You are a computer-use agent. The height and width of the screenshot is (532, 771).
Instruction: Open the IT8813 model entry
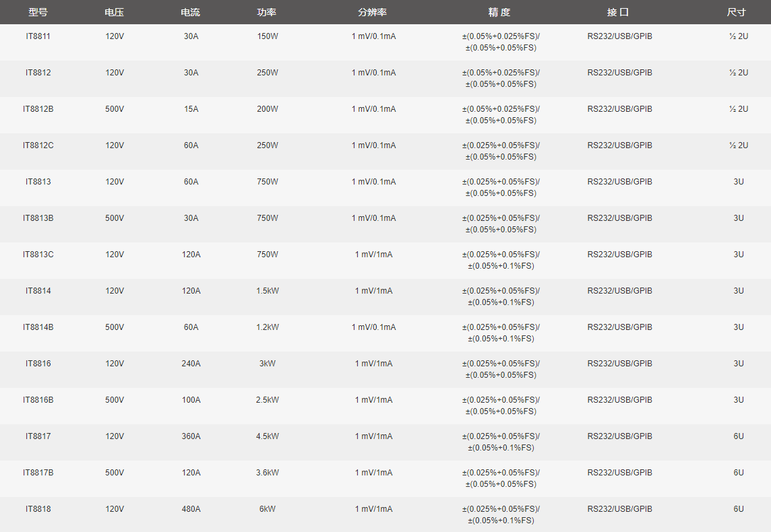(x=38, y=182)
